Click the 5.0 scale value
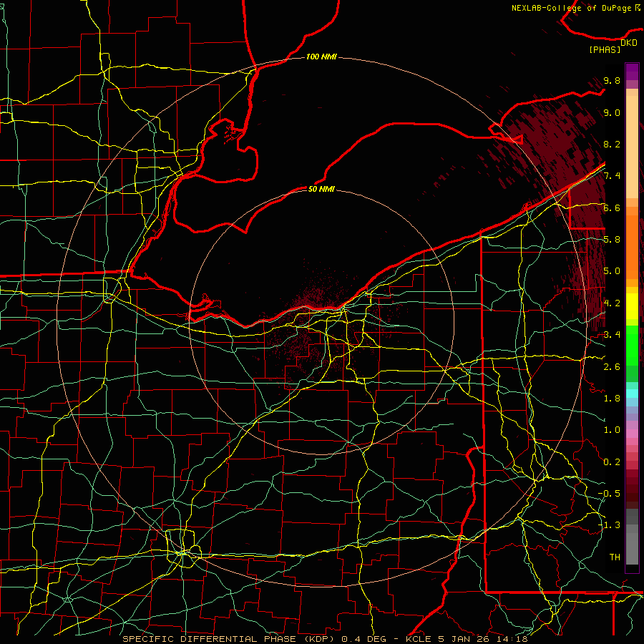The image size is (644, 644). (x=612, y=271)
